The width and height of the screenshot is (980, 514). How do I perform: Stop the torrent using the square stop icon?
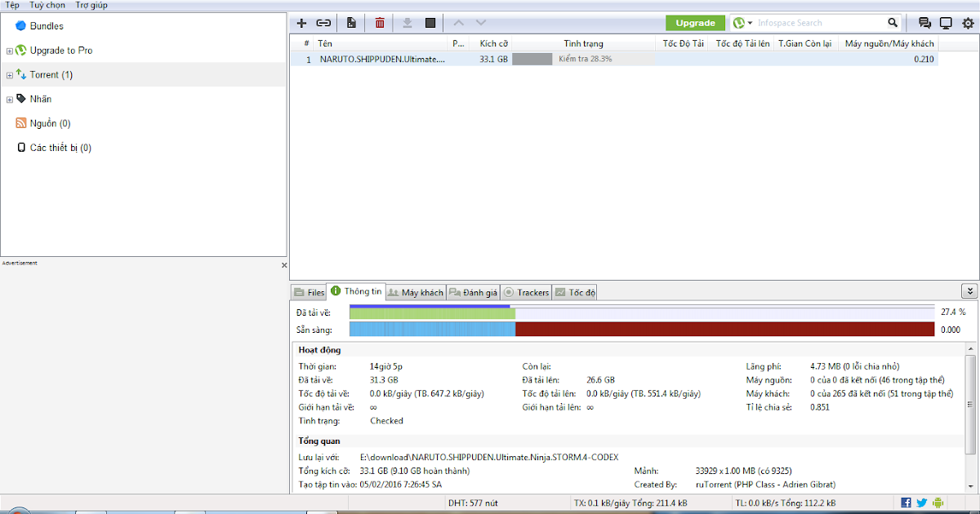click(430, 22)
